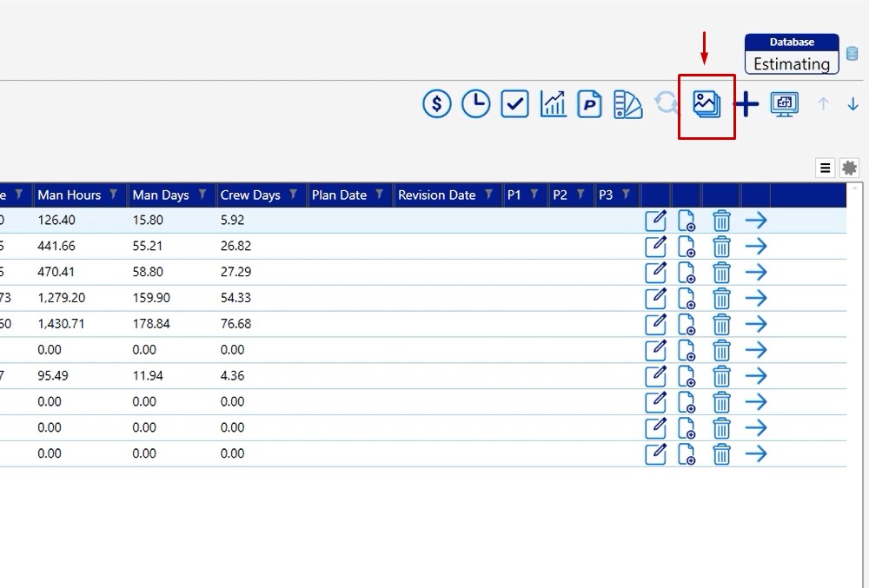Click the dollar sign cost icon
This screenshot has width=869, height=588.
tap(437, 104)
